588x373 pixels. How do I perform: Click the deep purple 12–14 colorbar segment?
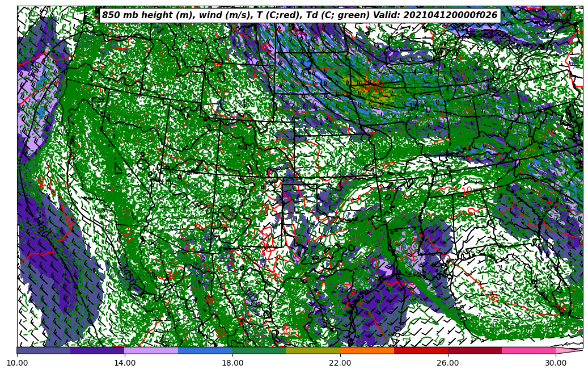(x=98, y=350)
